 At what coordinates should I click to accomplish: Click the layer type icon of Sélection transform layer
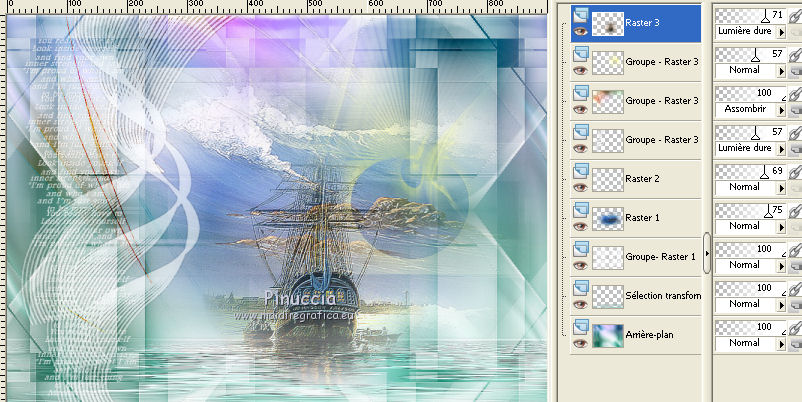pos(580,287)
